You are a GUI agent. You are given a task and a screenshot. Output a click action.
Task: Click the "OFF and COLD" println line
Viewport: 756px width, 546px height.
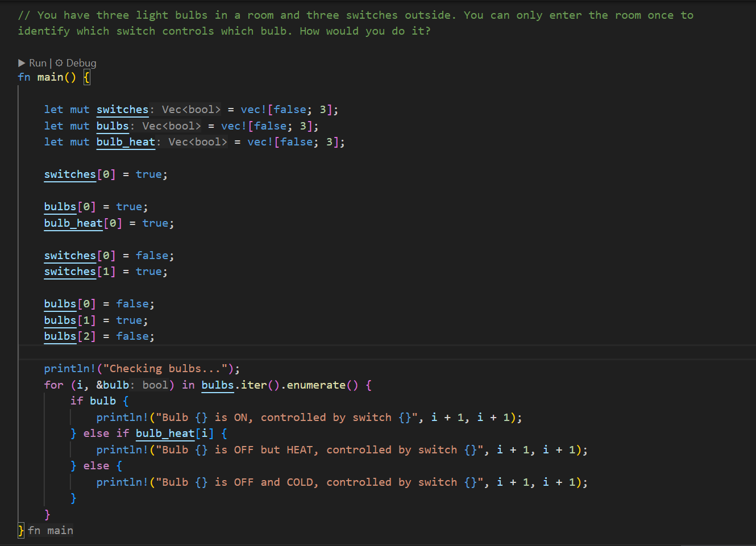[x=341, y=482]
